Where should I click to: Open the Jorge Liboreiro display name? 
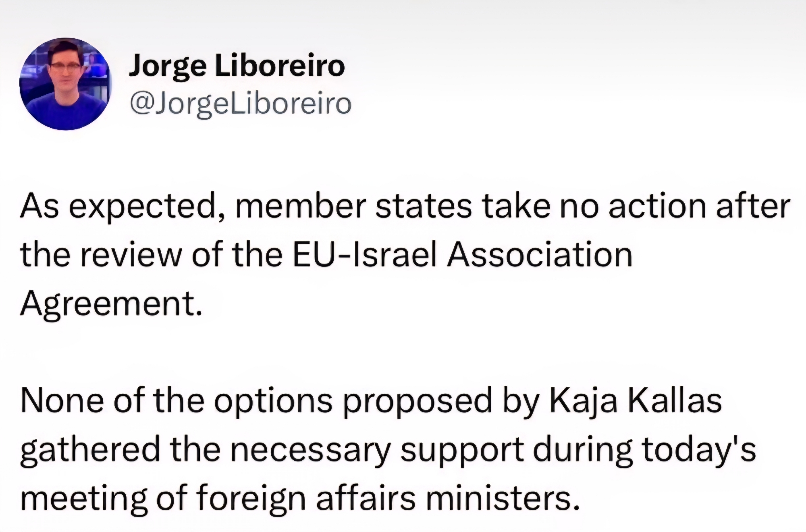[x=237, y=66]
